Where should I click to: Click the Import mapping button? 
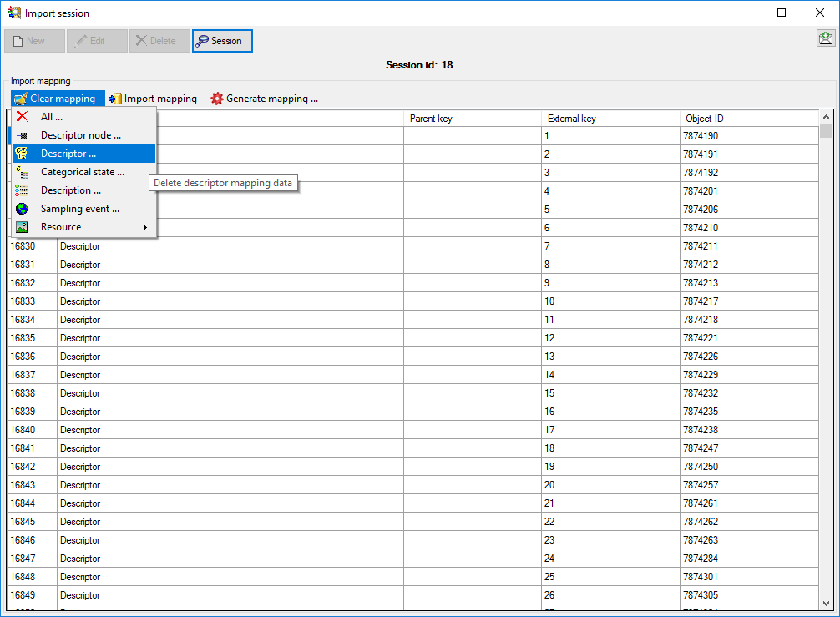[x=153, y=99]
